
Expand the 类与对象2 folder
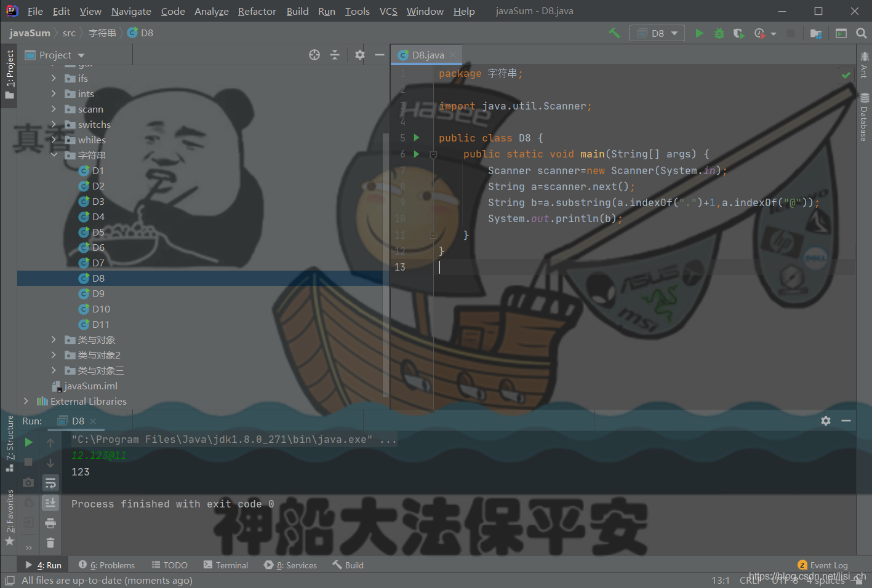tap(54, 355)
